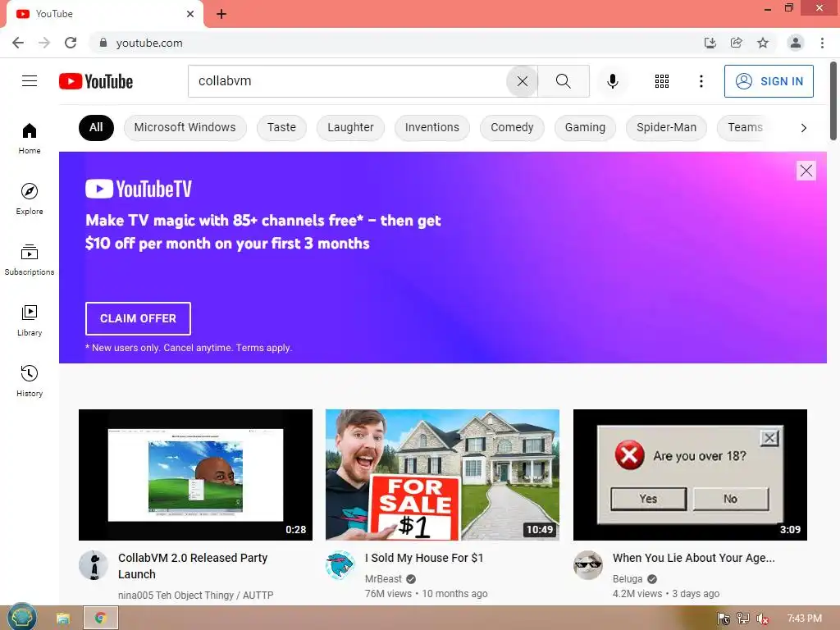Open the Beluga channel name link
840x630 pixels.
[x=628, y=579]
